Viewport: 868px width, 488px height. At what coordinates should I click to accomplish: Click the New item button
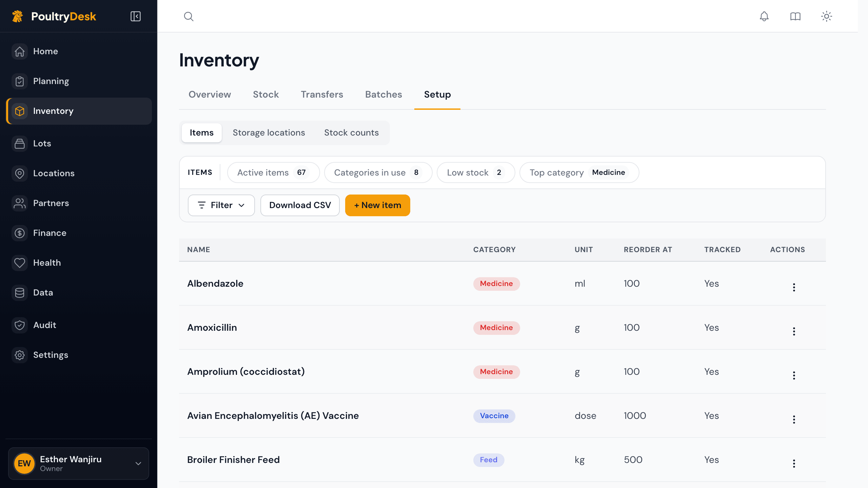click(x=378, y=205)
